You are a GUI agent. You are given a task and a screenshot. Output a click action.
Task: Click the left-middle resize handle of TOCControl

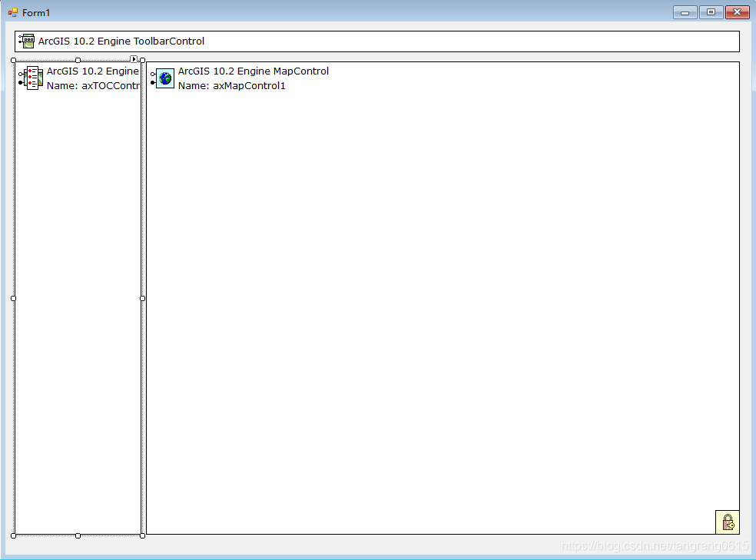(x=14, y=298)
